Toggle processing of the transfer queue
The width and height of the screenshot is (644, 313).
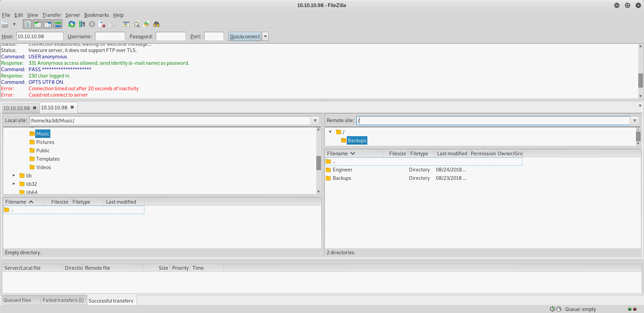coord(82,24)
